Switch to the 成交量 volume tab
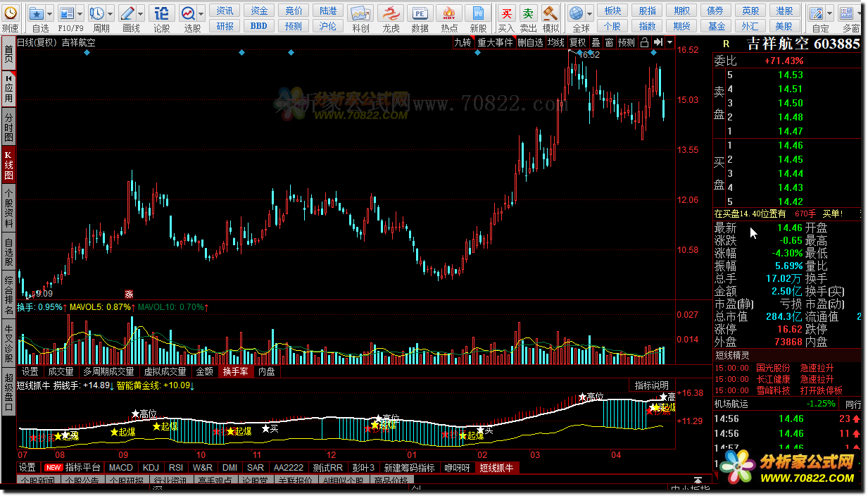This screenshot has width=868, height=496. (61, 371)
